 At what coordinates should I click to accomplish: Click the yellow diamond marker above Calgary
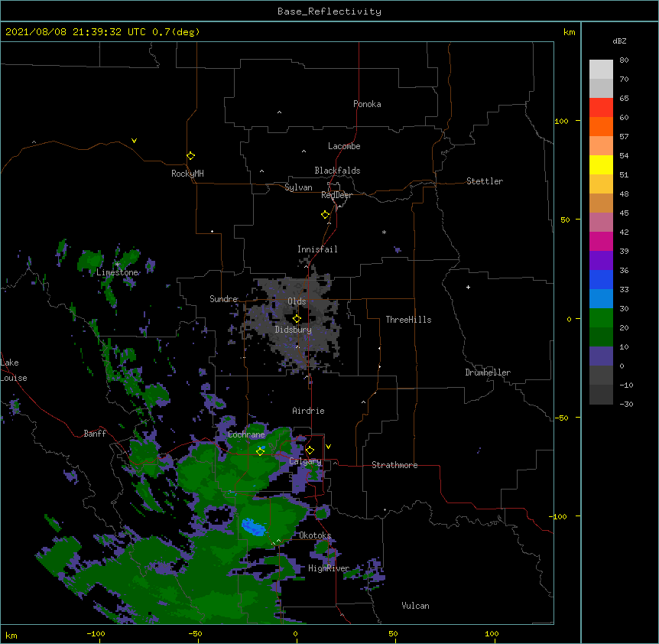pyautogui.click(x=310, y=450)
